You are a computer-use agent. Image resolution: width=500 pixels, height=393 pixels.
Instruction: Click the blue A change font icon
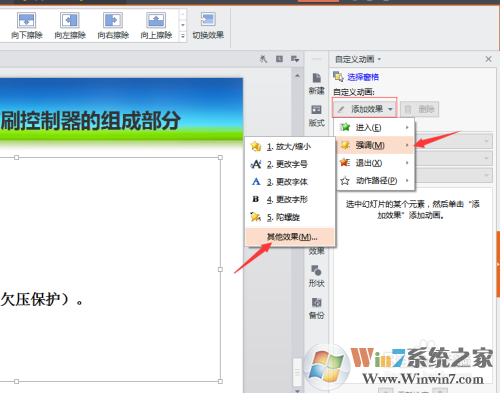coord(256,182)
